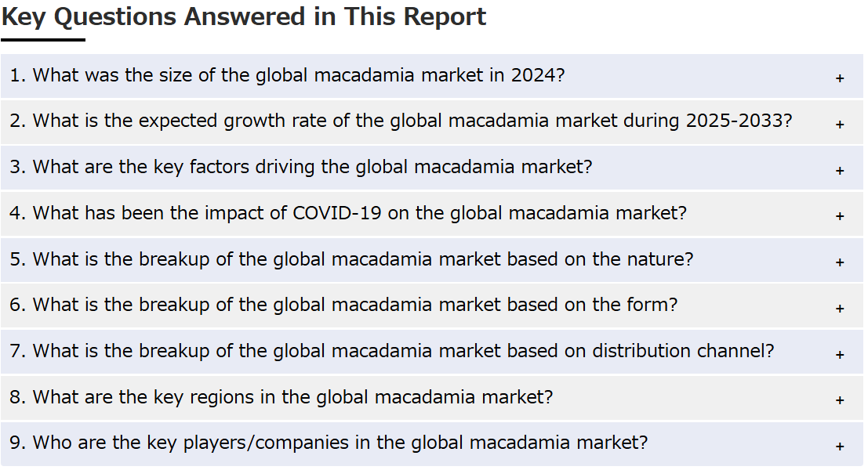
Task: Expand the impact of COVID-19 question
Action: (x=347, y=213)
